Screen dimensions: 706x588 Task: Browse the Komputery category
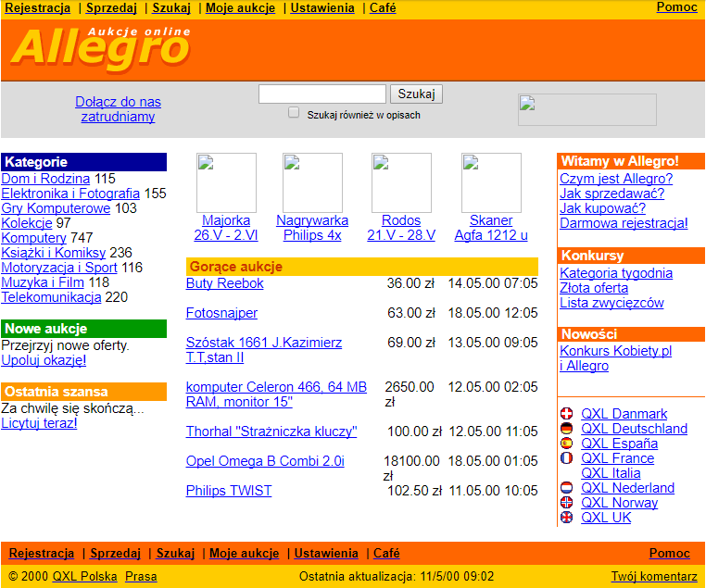tap(33, 238)
